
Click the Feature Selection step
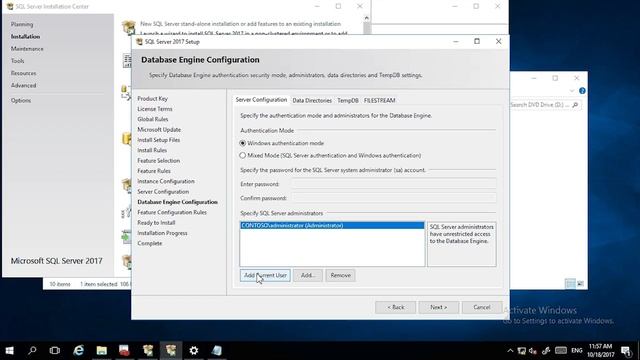pos(158,161)
